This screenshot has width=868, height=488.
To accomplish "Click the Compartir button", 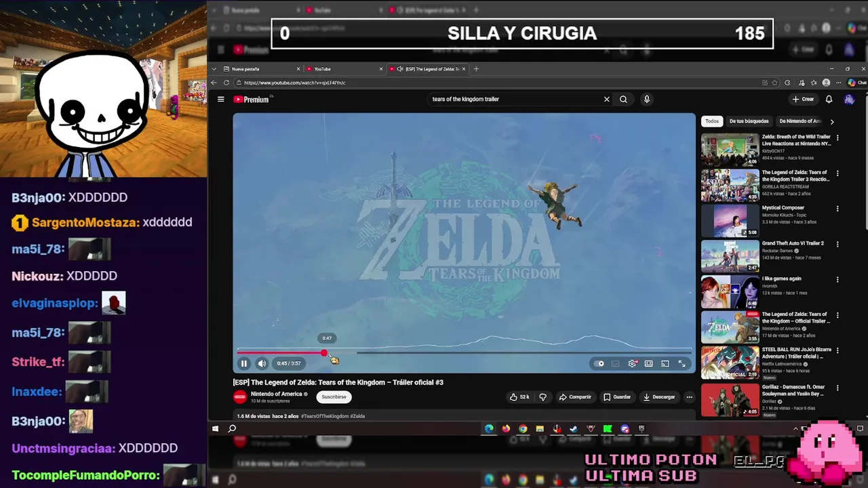I will click(575, 397).
